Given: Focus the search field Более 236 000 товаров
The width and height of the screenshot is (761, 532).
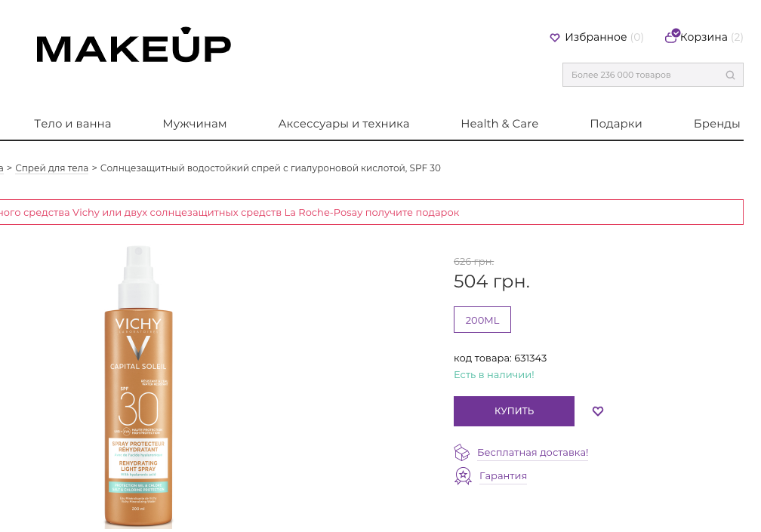Looking at the screenshot, I should tap(653, 75).
